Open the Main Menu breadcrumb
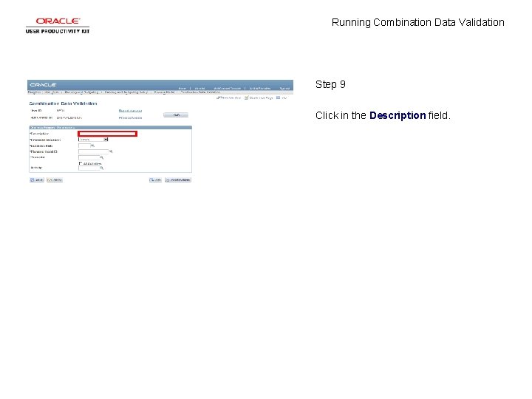The image size is (532, 399). (x=52, y=92)
